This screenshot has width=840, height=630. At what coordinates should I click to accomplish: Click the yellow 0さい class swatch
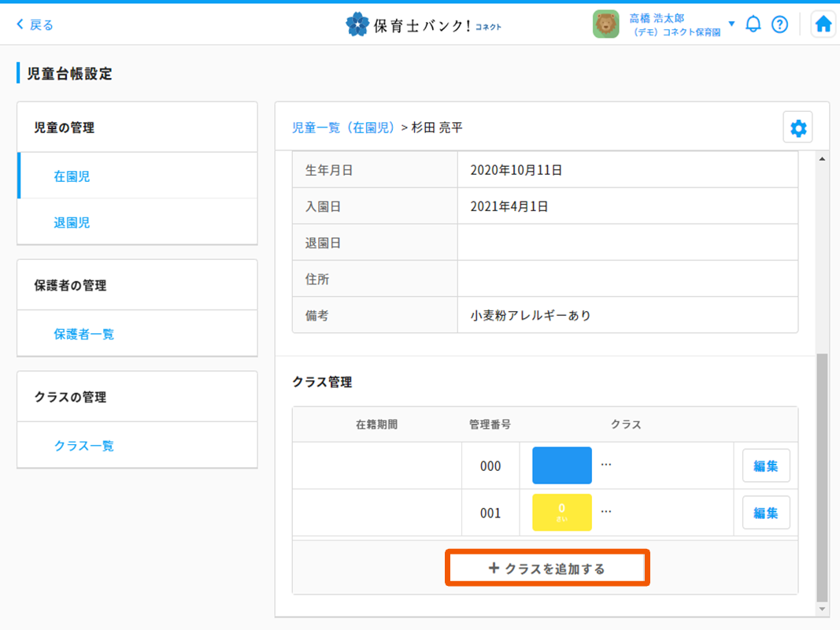(x=561, y=513)
